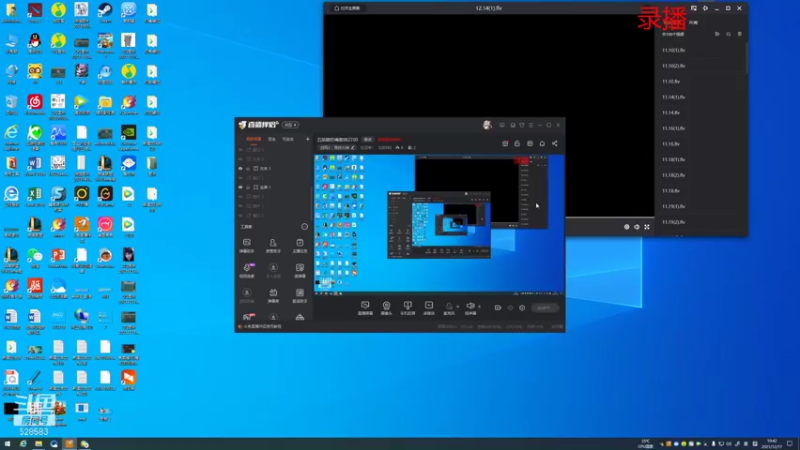Expand the microphone dropdown arrow
Viewport: 800px width, 450px height.
coord(457,307)
